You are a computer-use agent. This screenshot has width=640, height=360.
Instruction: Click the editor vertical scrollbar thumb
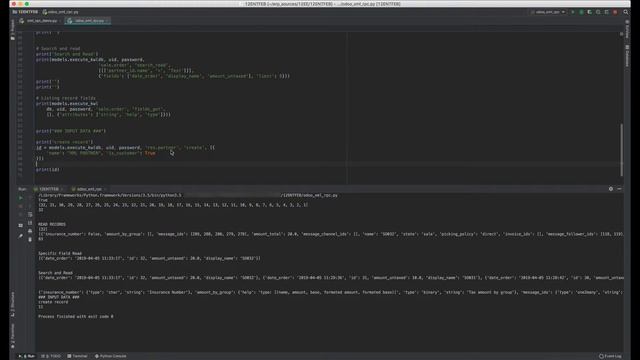click(622, 149)
